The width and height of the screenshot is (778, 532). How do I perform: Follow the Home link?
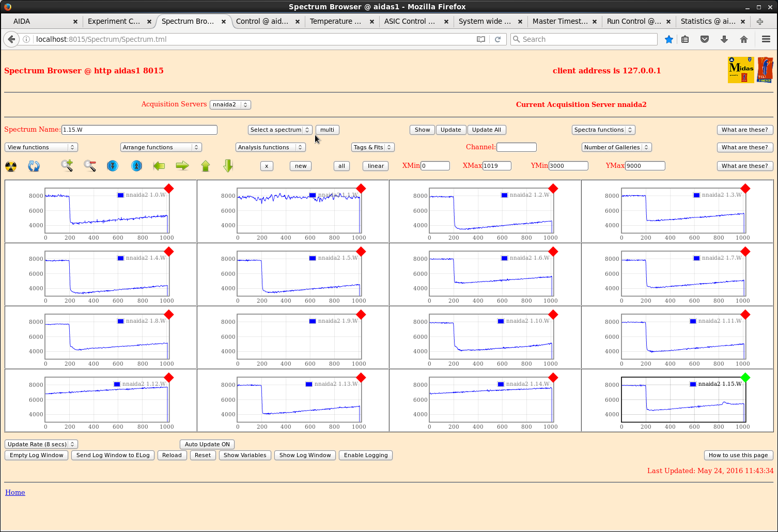pos(15,492)
